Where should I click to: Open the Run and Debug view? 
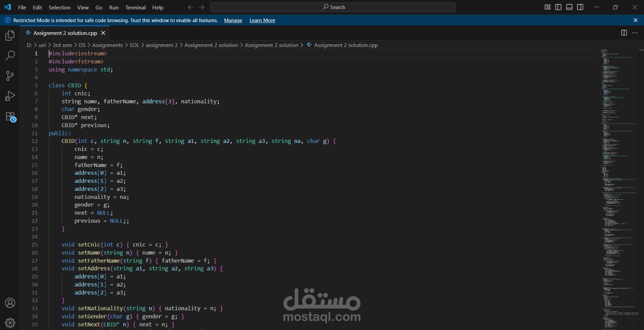click(x=10, y=96)
